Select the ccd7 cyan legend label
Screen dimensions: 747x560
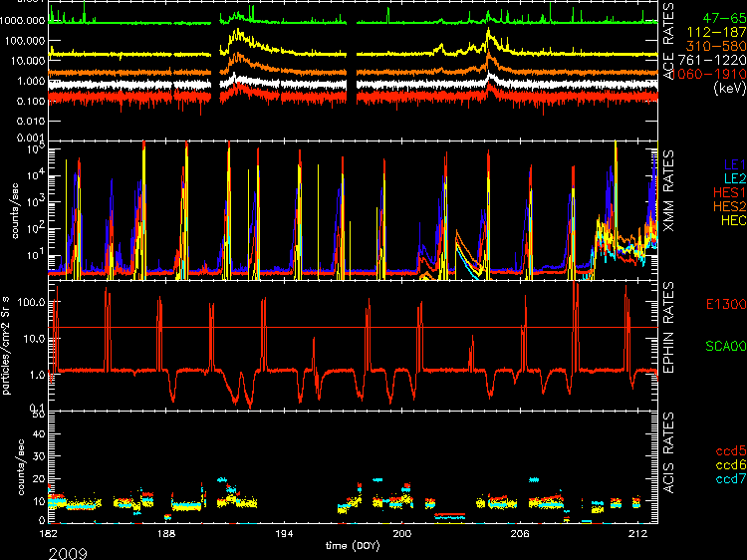723,477
